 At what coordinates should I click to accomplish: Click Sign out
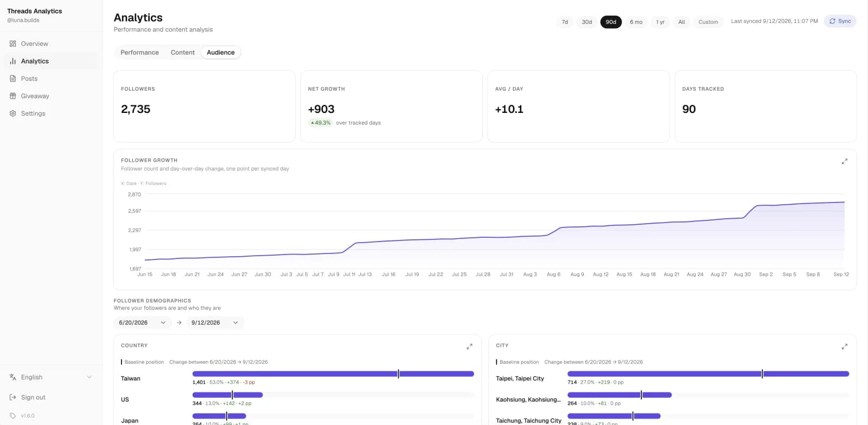tap(33, 397)
